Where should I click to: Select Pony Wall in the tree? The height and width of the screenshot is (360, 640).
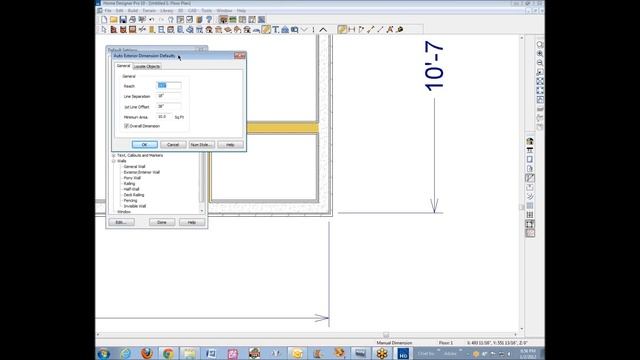click(x=132, y=178)
